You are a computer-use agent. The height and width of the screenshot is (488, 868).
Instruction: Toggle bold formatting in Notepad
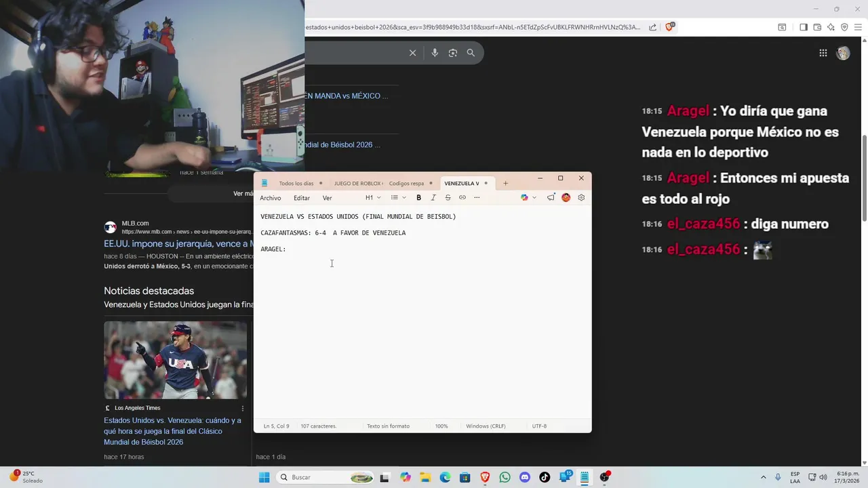click(418, 198)
